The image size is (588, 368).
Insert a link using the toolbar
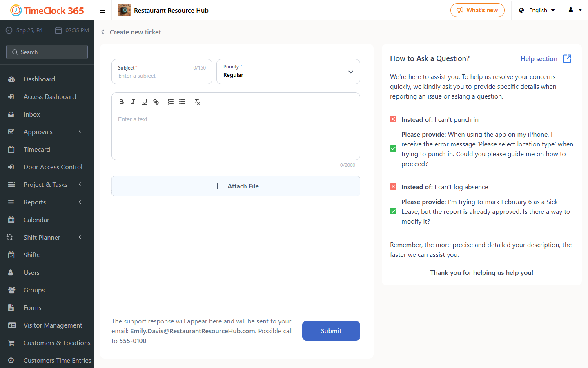(156, 102)
